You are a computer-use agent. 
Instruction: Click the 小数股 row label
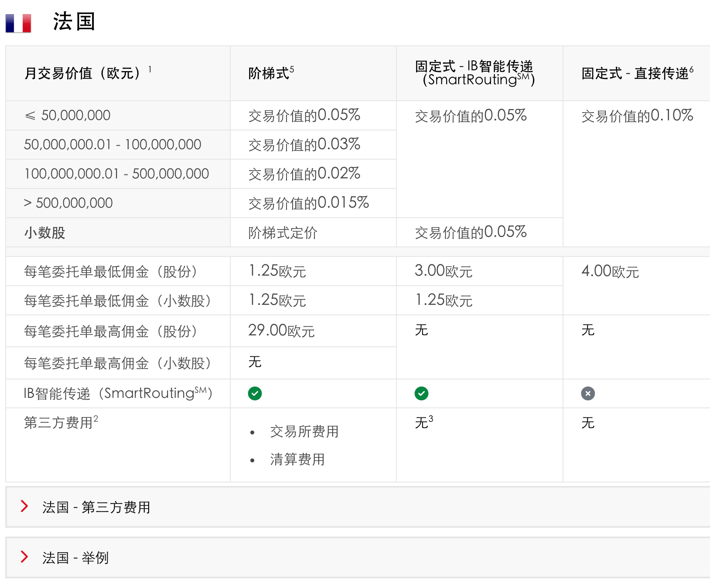coord(44,233)
